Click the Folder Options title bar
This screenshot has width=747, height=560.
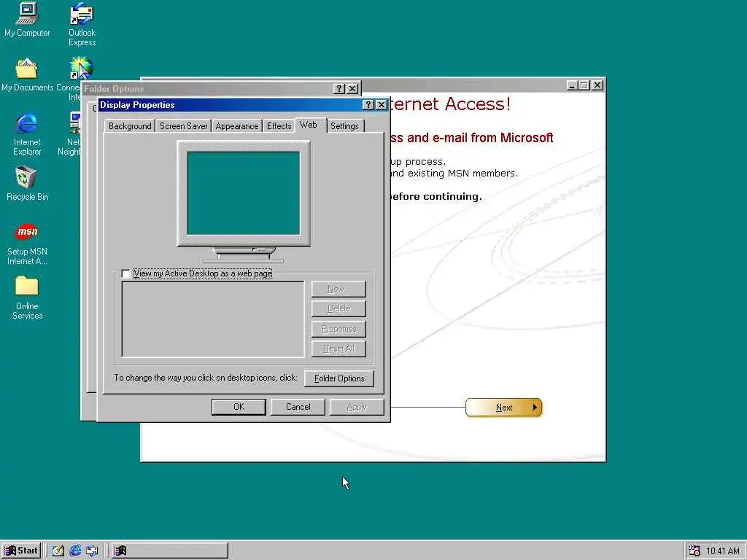(221, 88)
